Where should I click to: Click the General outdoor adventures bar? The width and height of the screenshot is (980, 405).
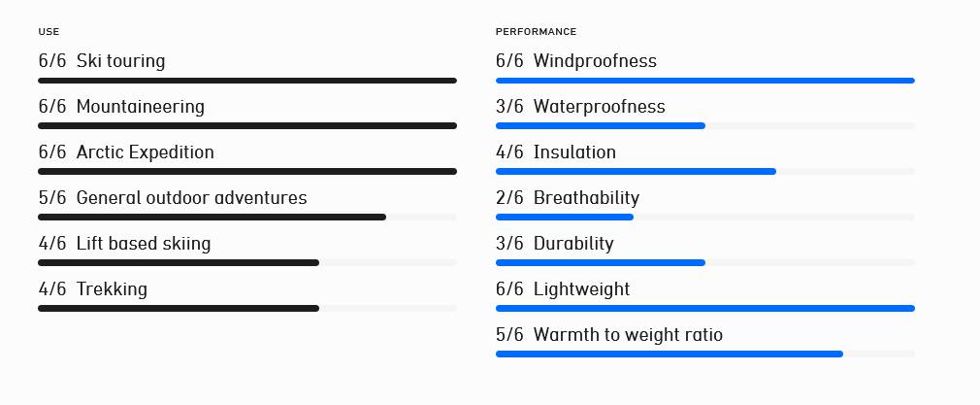coord(247,218)
